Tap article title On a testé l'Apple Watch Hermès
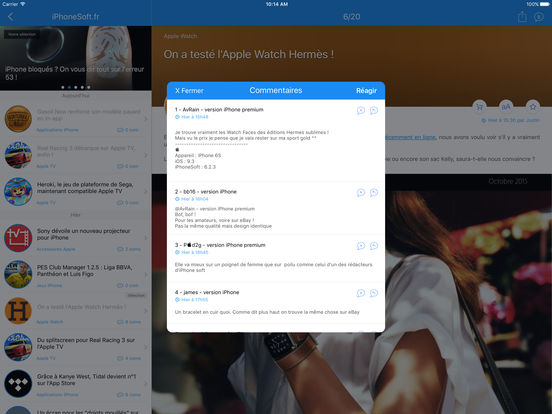 [249, 54]
